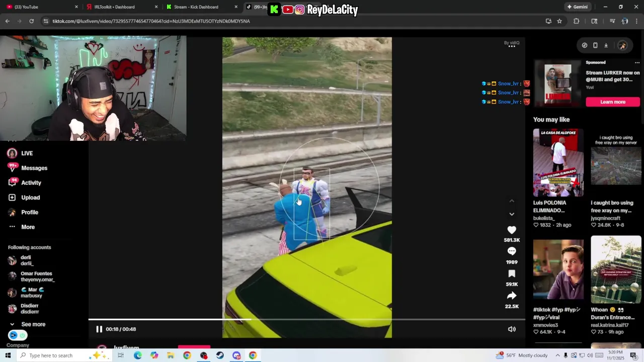Image resolution: width=644 pixels, height=362 pixels.
Task: Open Duran's Entrance recommended video thumbnail
Action: [616, 270]
